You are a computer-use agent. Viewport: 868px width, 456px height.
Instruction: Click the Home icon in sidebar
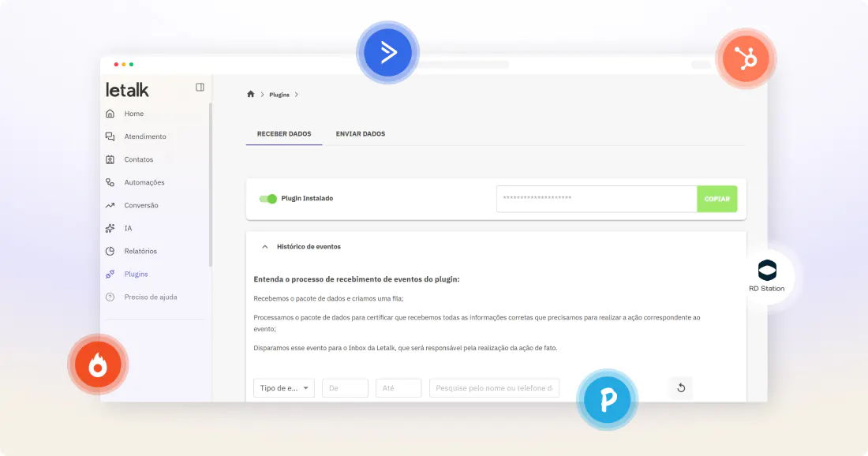[110, 114]
